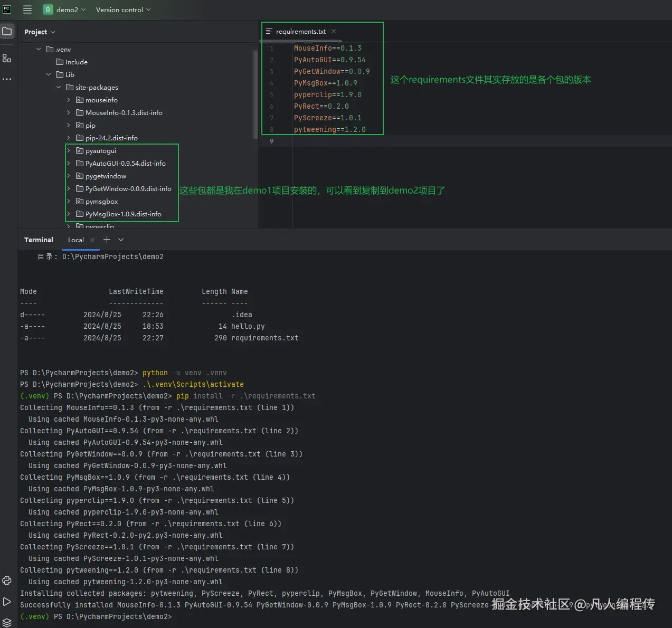This screenshot has height=628, width=672.
Task: Click PyGetWindow==0.0.9 line in editor
Action: click(x=332, y=71)
